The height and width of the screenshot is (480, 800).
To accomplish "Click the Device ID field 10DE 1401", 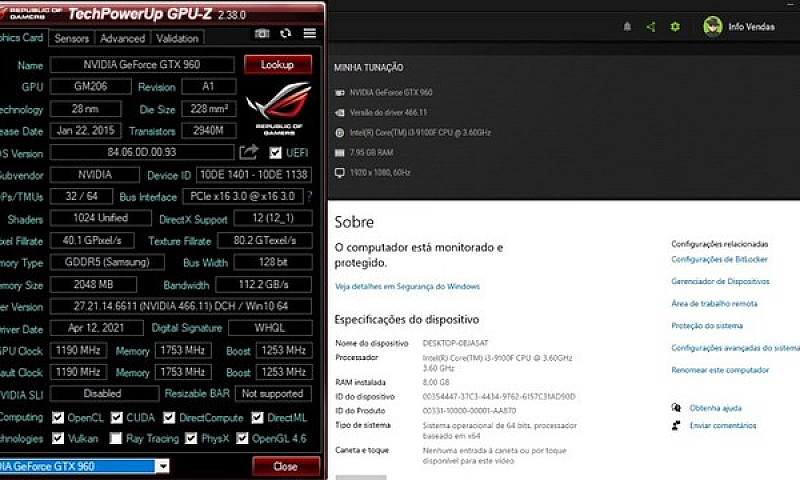I will click(254, 174).
